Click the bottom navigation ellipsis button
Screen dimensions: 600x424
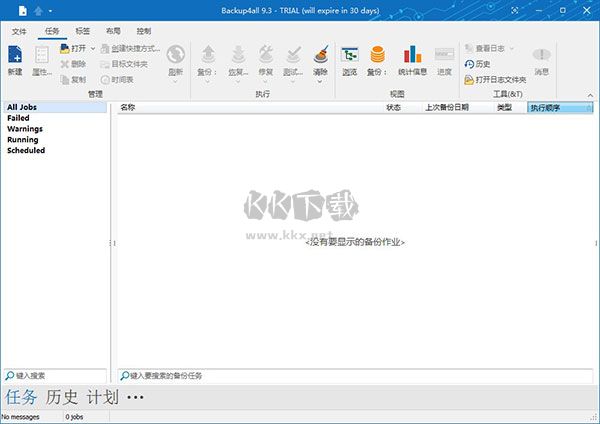tap(135, 398)
